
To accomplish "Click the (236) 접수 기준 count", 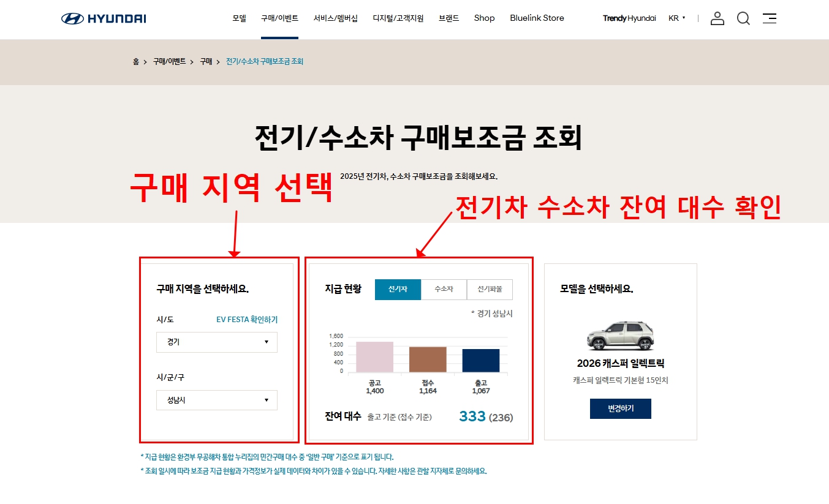I will click(501, 418).
